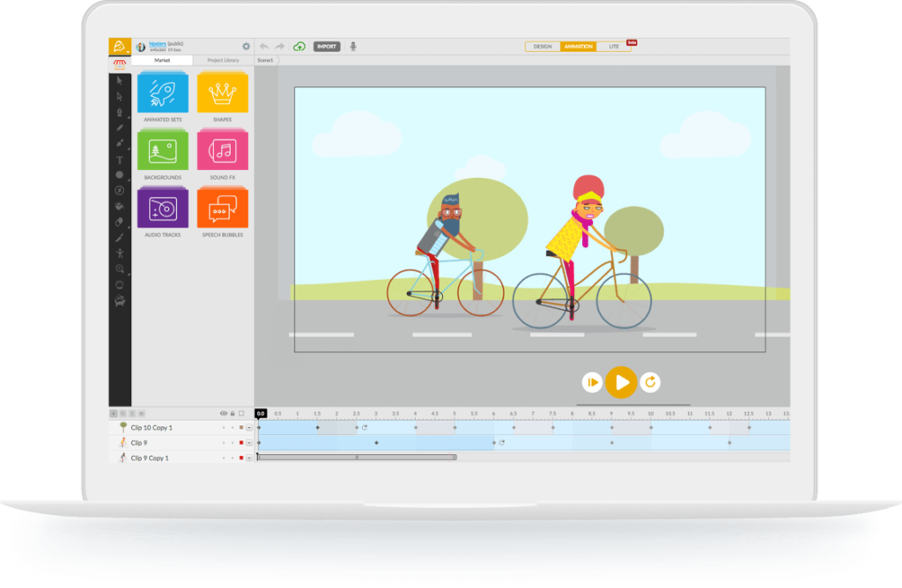
Task: Click the cloud upload icon
Action: click(299, 47)
